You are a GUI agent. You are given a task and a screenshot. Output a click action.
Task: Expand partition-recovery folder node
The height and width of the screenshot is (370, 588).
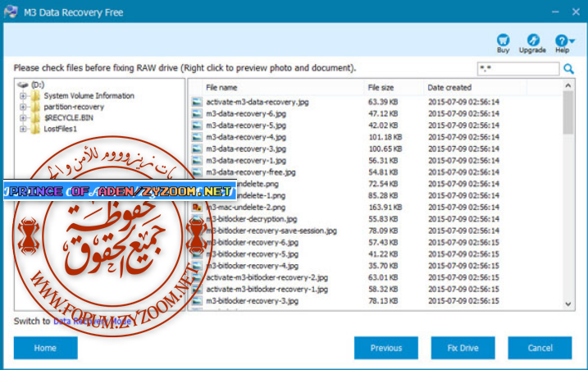click(23, 107)
